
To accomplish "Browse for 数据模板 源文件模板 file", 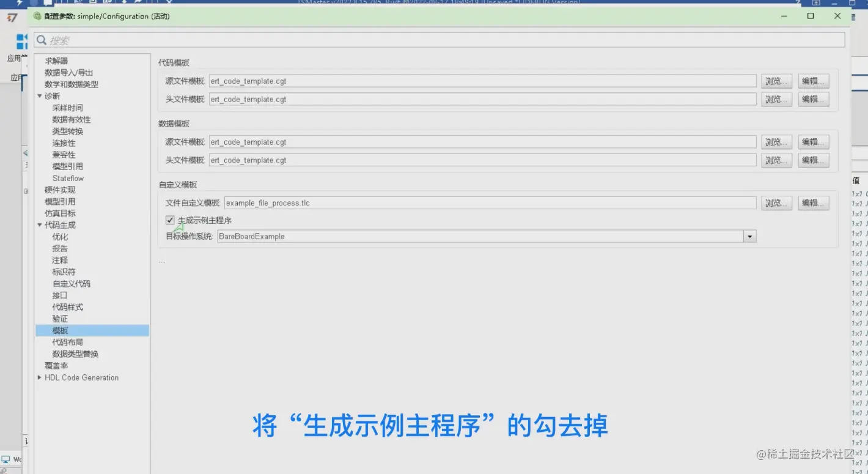I will (x=777, y=142).
